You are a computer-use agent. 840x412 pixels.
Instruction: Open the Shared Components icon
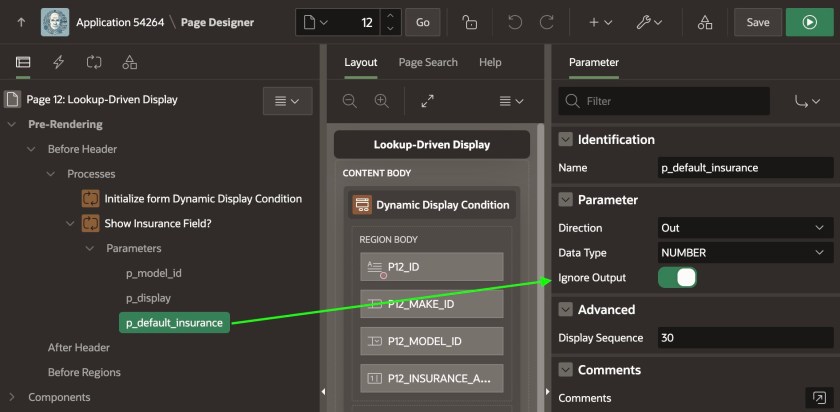pos(705,22)
